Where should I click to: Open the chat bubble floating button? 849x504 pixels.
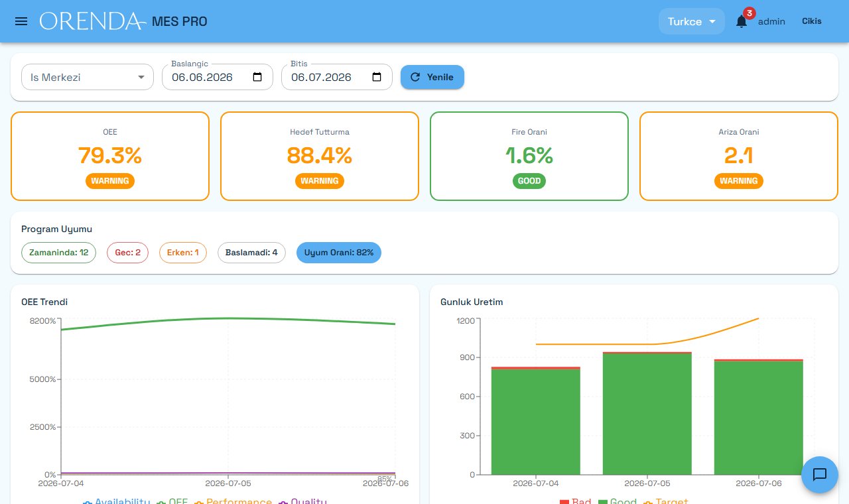tap(820, 474)
